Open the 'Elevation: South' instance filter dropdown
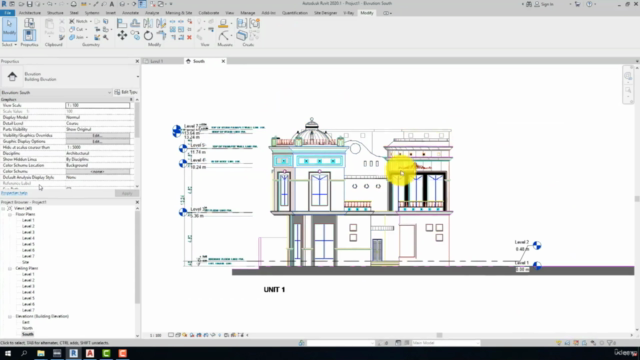Screen dimensions: 640x360 (x=109, y=92)
